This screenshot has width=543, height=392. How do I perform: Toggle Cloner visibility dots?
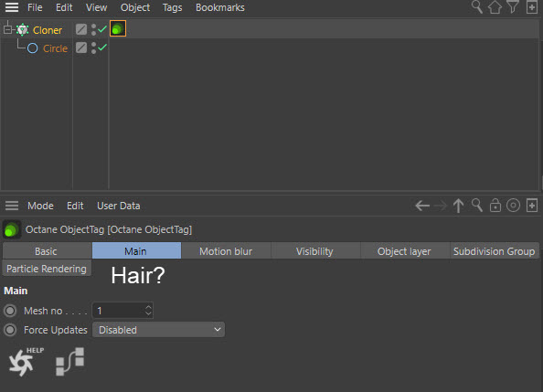point(93,29)
